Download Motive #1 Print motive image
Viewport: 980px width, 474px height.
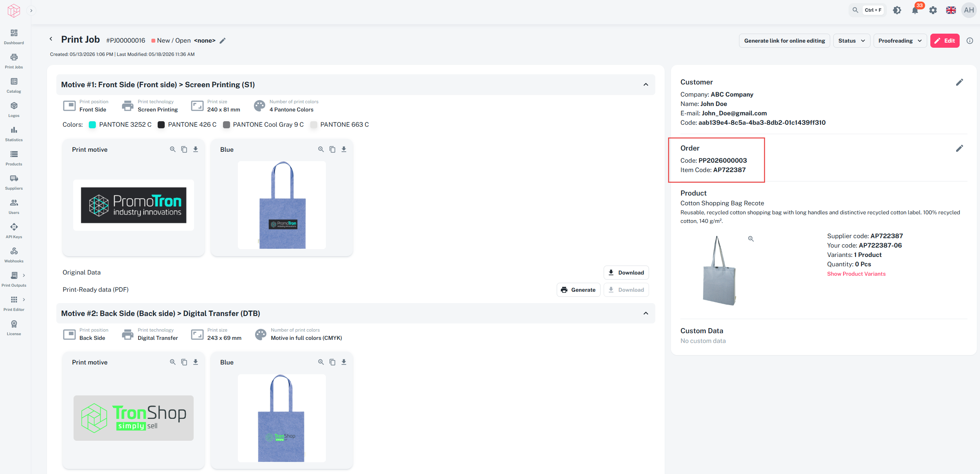pyautogui.click(x=196, y=149)
